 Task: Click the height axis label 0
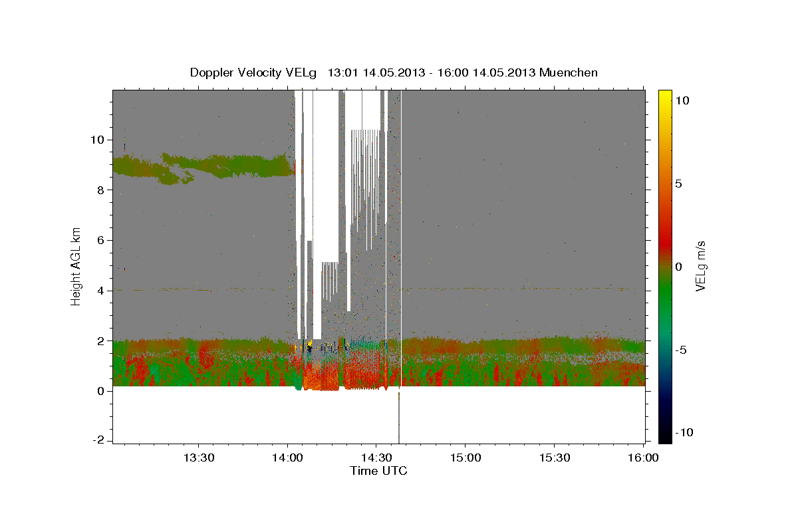pos(102,391)
